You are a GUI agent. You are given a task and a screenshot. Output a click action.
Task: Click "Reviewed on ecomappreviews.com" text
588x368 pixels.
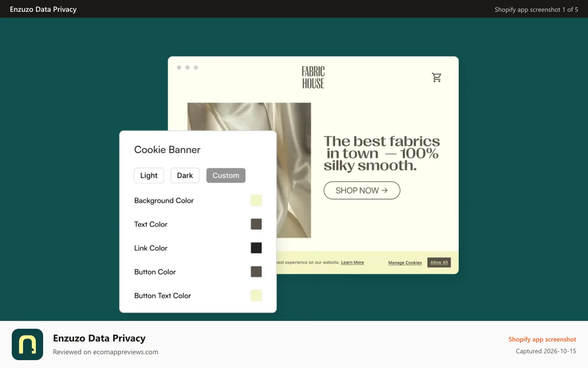105,352
